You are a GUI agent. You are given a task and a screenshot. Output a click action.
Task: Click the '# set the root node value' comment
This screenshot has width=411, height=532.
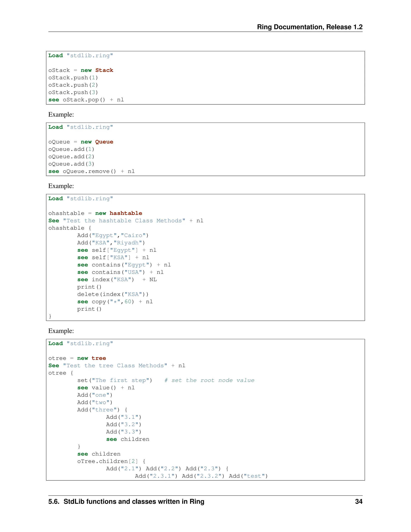point(209,380)
